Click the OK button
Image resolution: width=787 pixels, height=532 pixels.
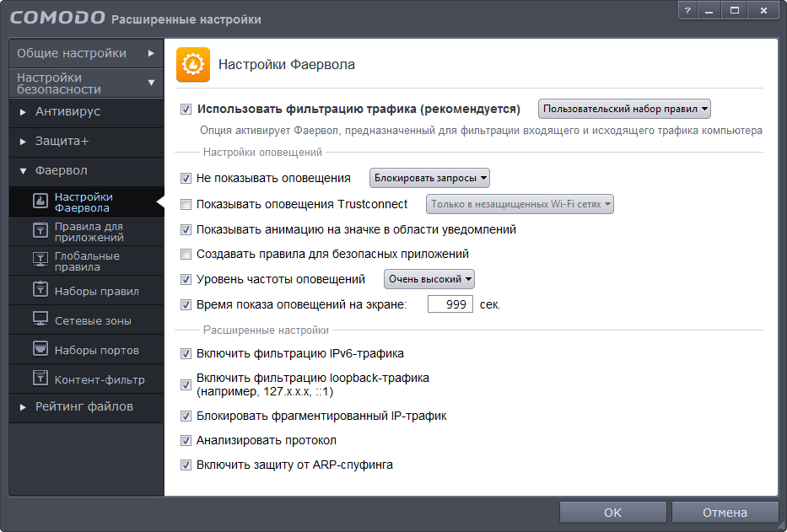612,513
